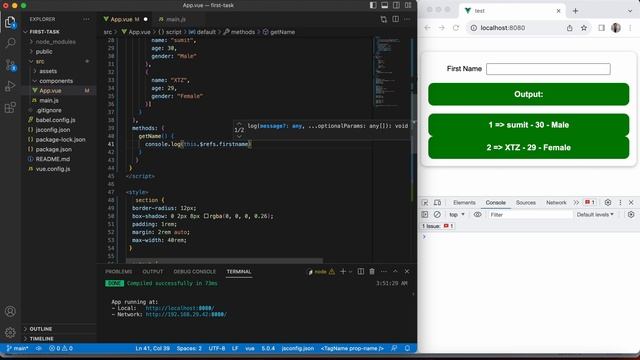The width and height of the screenshot is (640, 360).
Task: Open the top context dropdown in console
Action: tap(457, 215)
